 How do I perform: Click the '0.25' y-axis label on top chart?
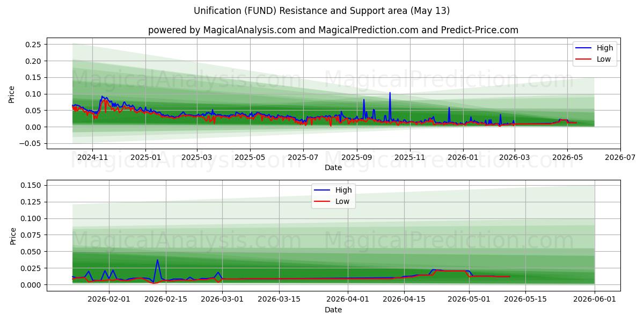pos(33,45)
